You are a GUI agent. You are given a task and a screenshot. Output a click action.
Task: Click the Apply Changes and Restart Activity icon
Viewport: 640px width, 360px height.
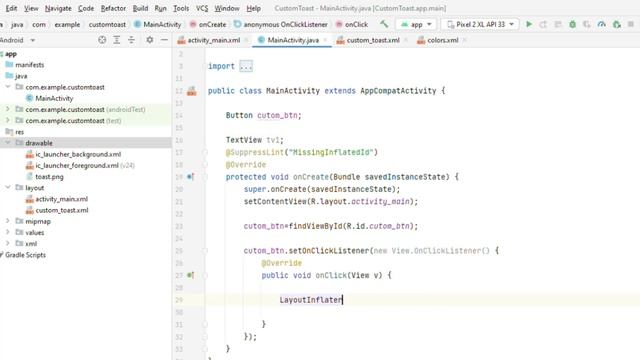543,24
